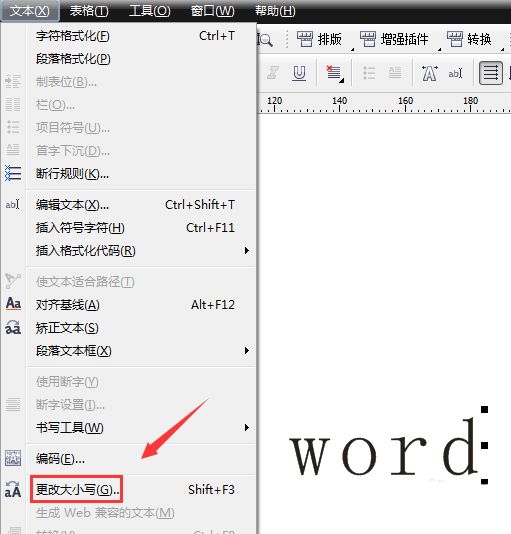The height and width of the screenshot is (534, 511).
Task: Expand 段落文本框(X) submenu
Action: (141, 350)
